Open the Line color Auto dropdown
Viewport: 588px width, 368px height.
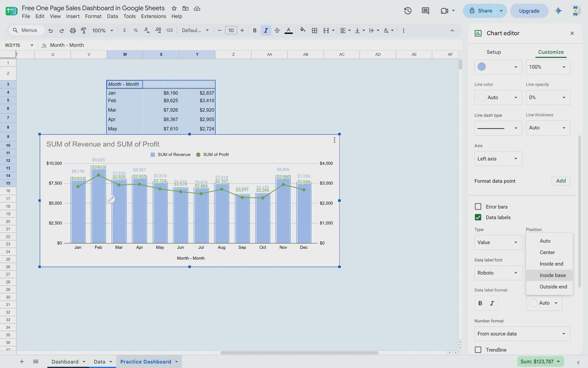click(498, 98)
